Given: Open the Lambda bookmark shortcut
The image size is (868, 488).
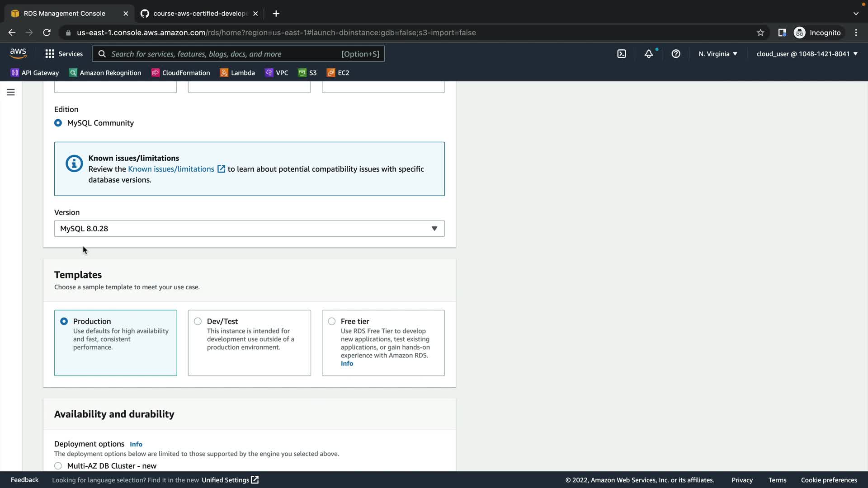Looking at the screenshot, I should [x=237, y=73].
